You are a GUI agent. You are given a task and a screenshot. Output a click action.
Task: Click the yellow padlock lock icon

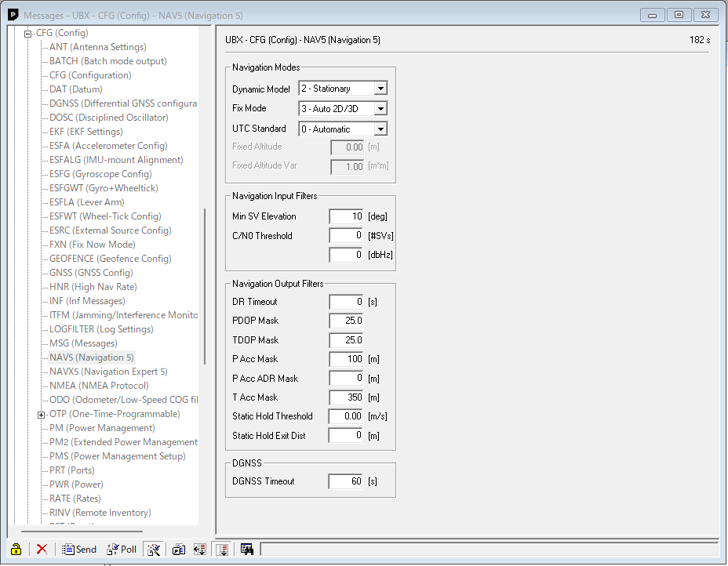pos(16,550)
